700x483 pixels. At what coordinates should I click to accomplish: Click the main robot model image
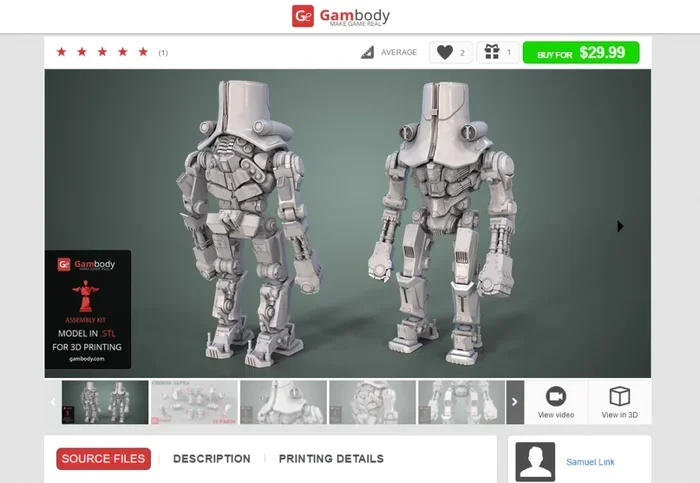(347, 223)
